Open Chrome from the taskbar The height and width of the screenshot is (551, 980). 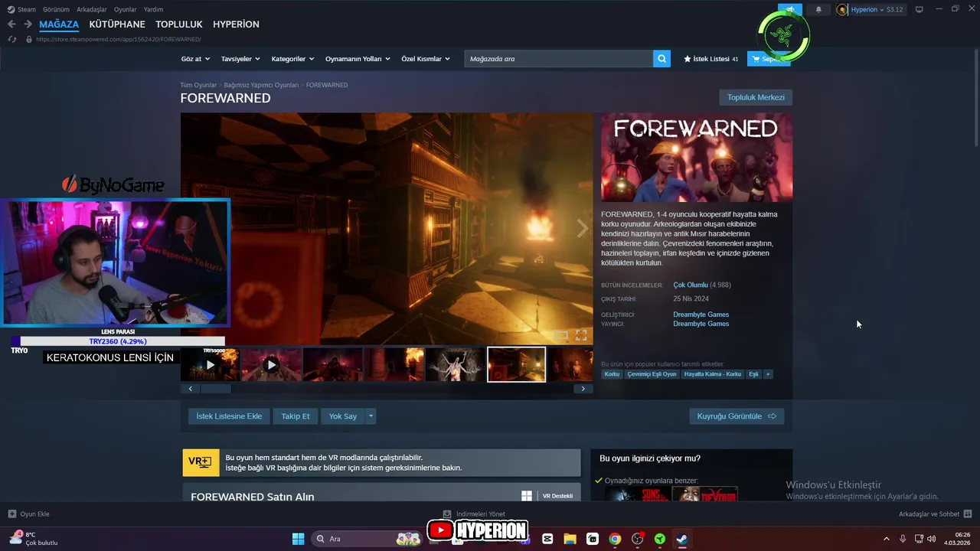point(615,539)
